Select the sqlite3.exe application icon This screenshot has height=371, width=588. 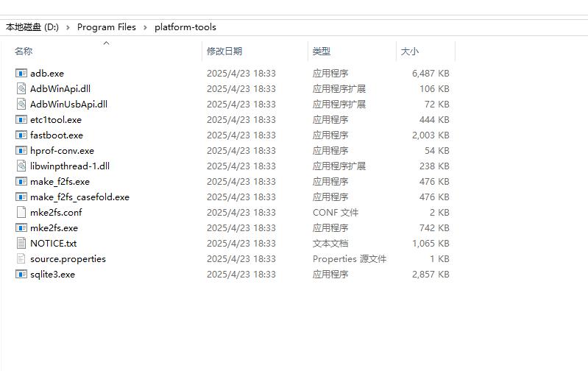(21, 275)
